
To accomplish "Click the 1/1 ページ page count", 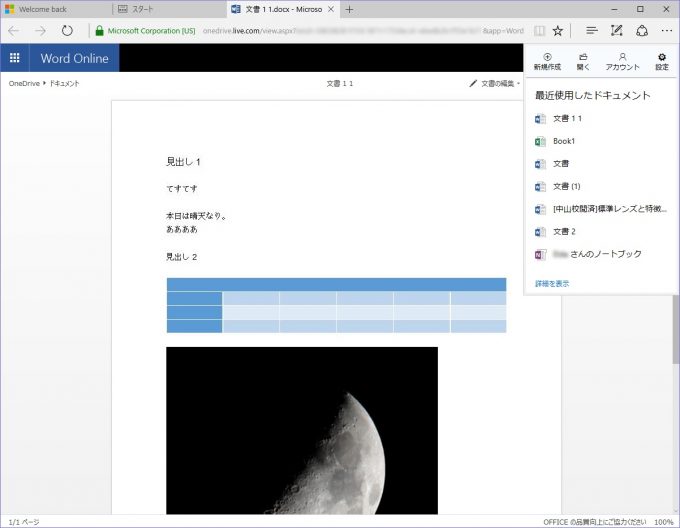I will (24, 522).
